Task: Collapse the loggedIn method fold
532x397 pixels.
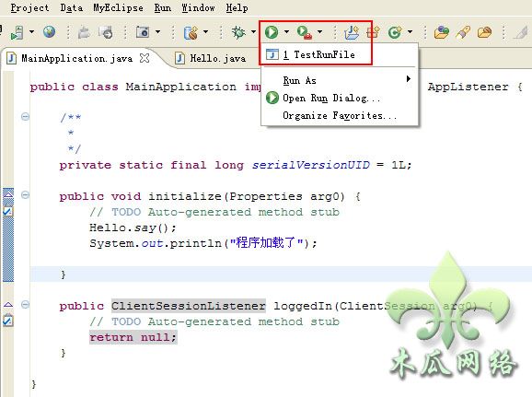Action: [x=25, y=304]
